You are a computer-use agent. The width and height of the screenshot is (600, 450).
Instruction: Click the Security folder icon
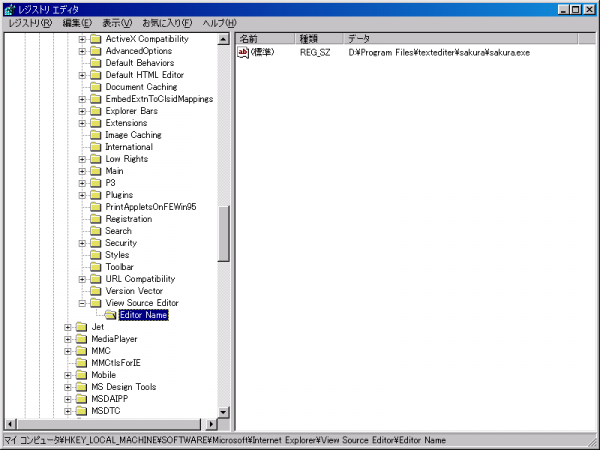click(x=96, y=243)
